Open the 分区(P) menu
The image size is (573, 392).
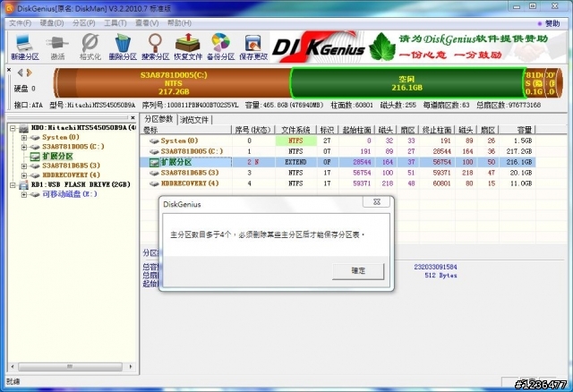click(83, 23)
